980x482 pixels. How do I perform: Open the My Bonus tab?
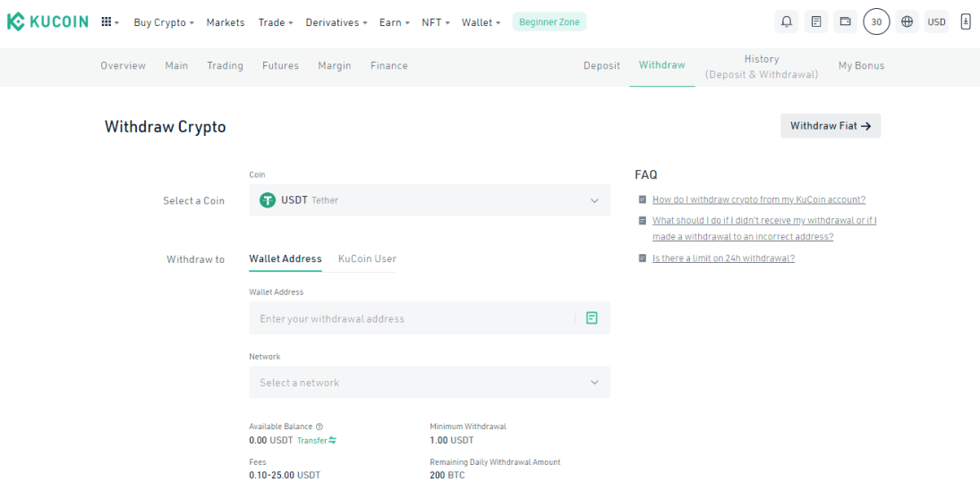[861, 65]
